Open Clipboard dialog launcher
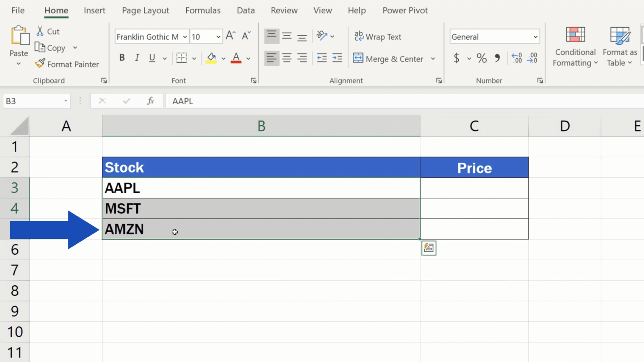The width and height of the screenshot is (644, 362). click(104, 80)
